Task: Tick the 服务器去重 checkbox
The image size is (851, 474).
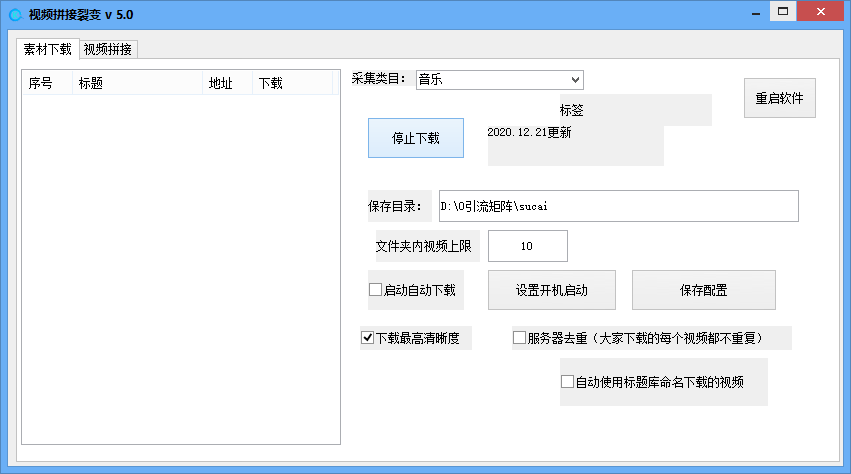Action: pos(520,338)
